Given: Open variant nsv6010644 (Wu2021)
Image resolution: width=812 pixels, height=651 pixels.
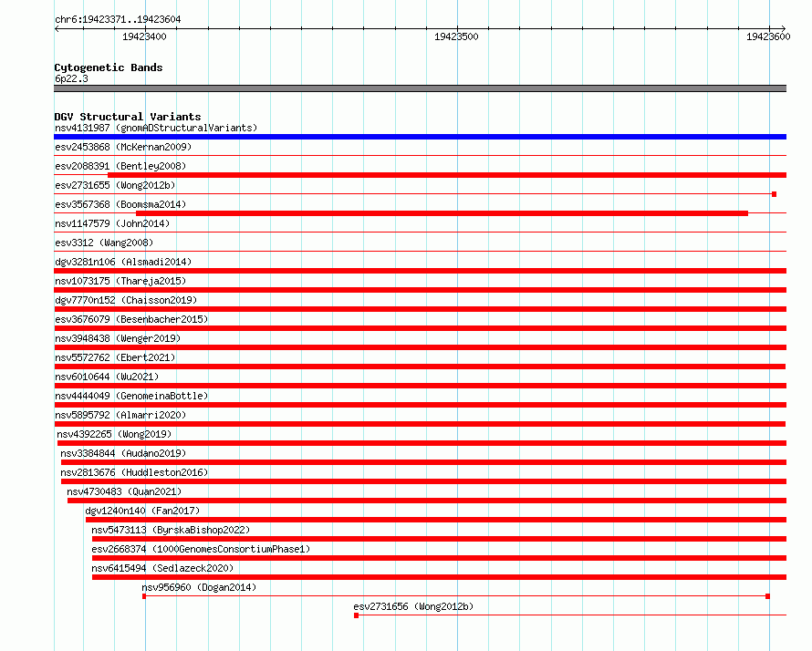Looking at the screenshot, I should coord(107,377).
